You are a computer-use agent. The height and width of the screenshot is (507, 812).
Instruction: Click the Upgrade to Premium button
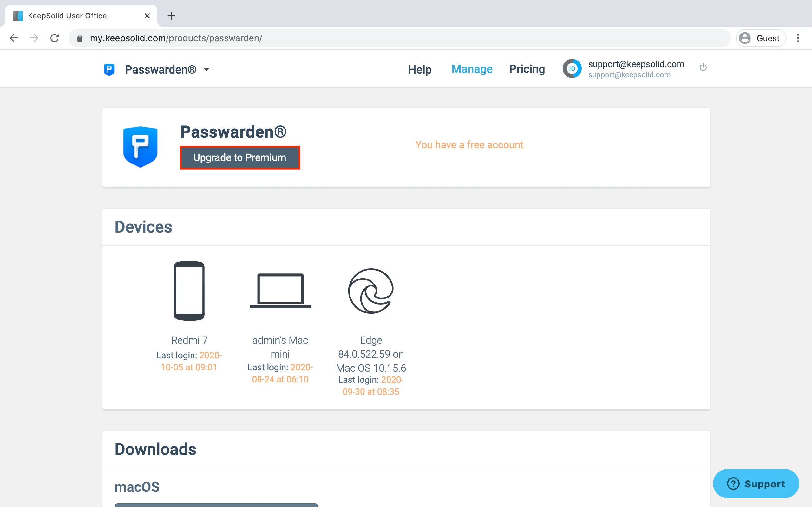239,157
